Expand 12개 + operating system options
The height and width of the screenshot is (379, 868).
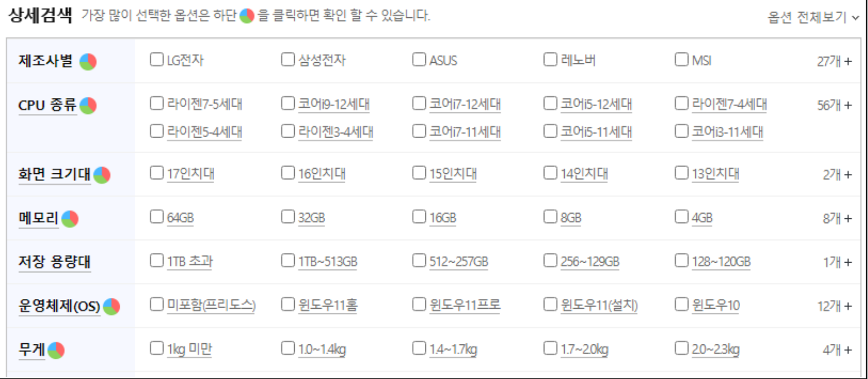pos(834,306)
